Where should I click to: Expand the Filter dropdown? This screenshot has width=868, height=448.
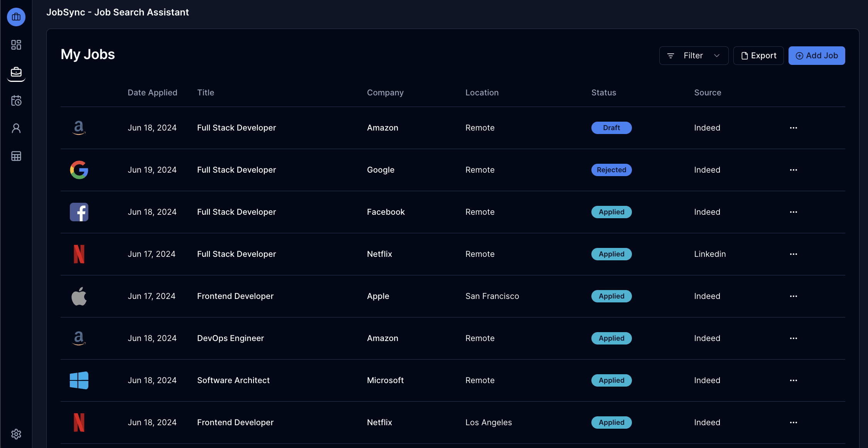[694, 56]
